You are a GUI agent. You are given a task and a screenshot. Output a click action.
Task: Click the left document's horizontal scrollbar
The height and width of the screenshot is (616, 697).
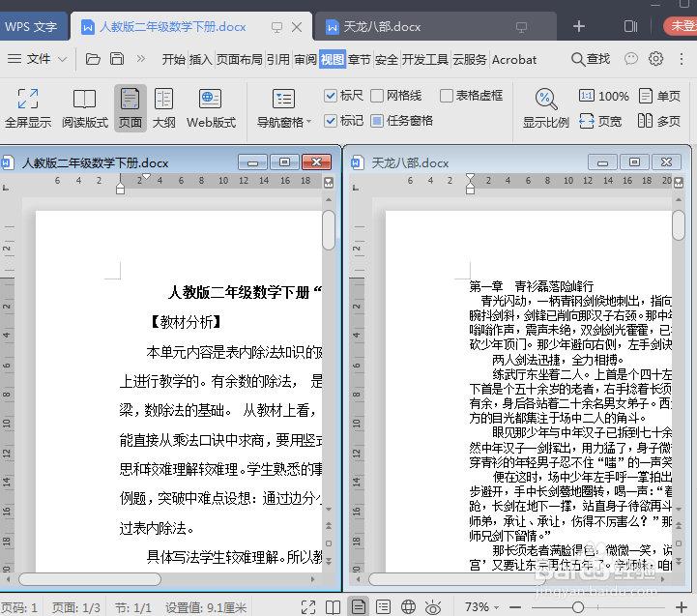[90, 579]
